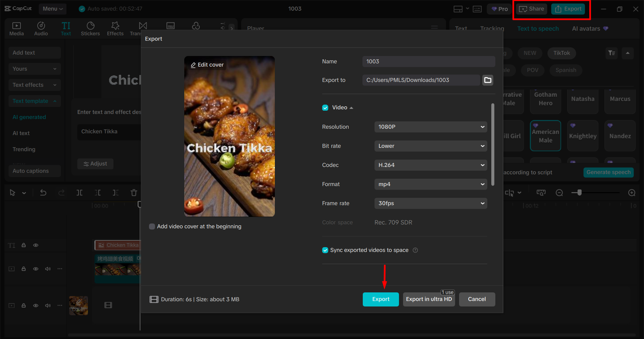The width and height of the screenshot is (644, 339).
Task: Disable Sync exported videos to space
Action: pos(325,250)
